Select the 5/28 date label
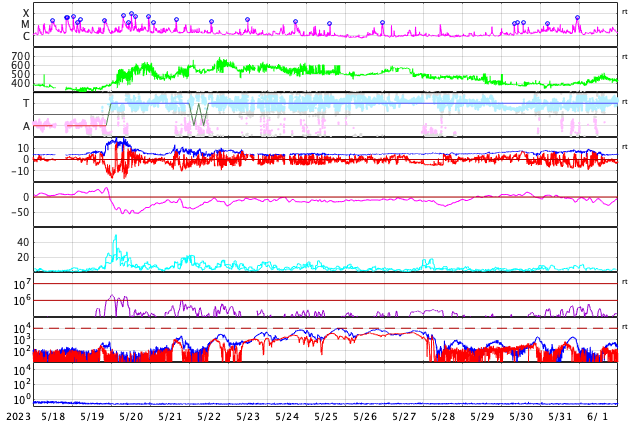Screen dimensions: 634x424 [x=443, y=416]
